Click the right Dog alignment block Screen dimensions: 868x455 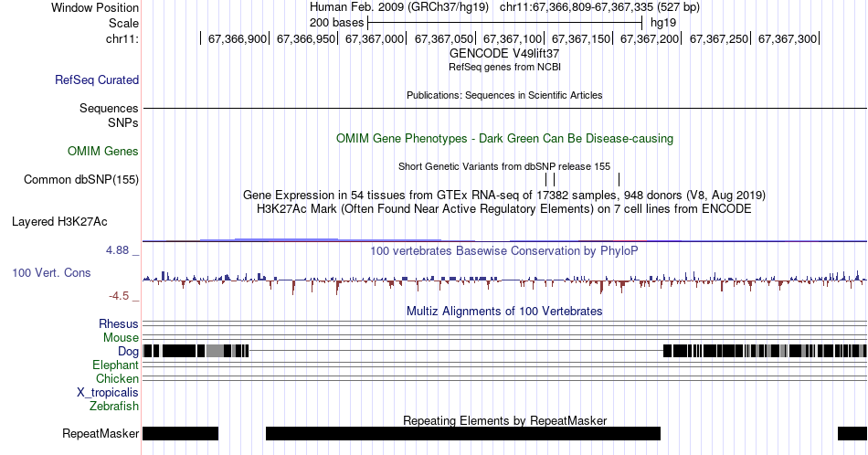[x=765, y=351]
